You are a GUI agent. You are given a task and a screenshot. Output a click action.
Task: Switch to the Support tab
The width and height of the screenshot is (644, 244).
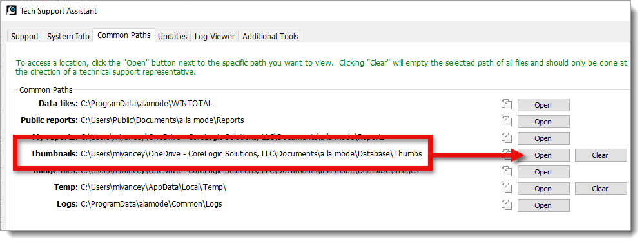(x=25, y=37)
